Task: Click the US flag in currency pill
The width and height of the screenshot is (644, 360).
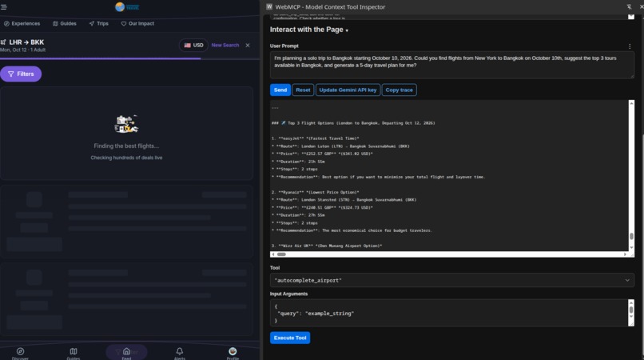Action: pyautogui.click(x=187, y=46)
